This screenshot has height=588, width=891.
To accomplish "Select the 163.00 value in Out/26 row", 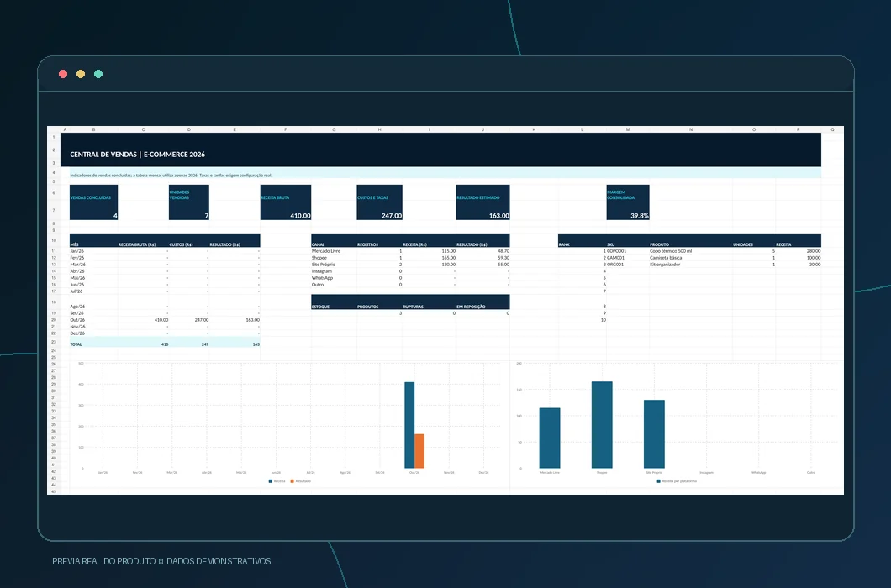I will pyautogui.click(x=252, y=320).
